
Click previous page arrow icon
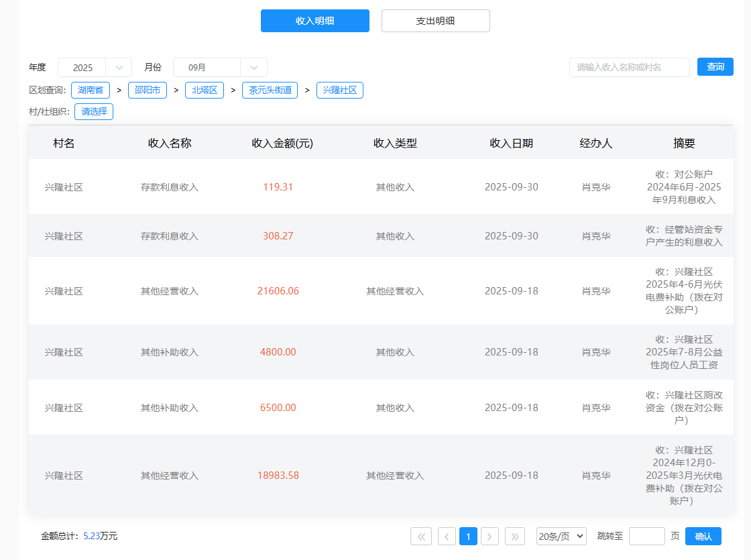(447, 537)
